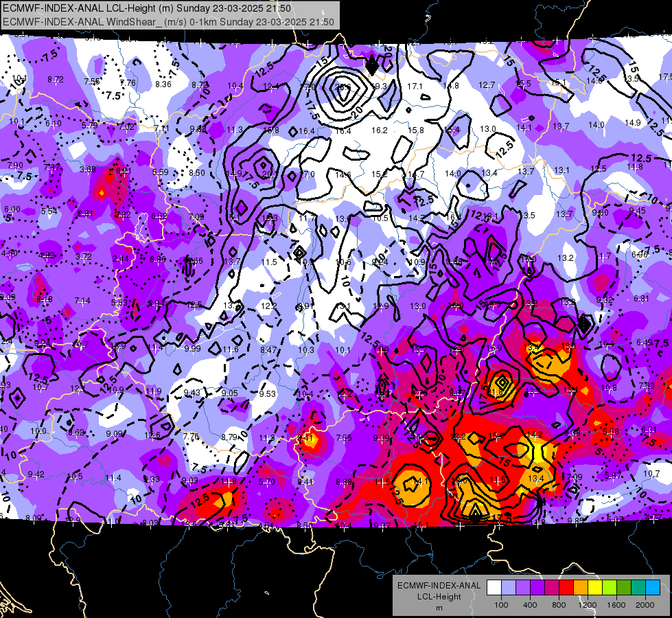
Task: Click the grid value '9.53'
Action: tap(268, 393)
